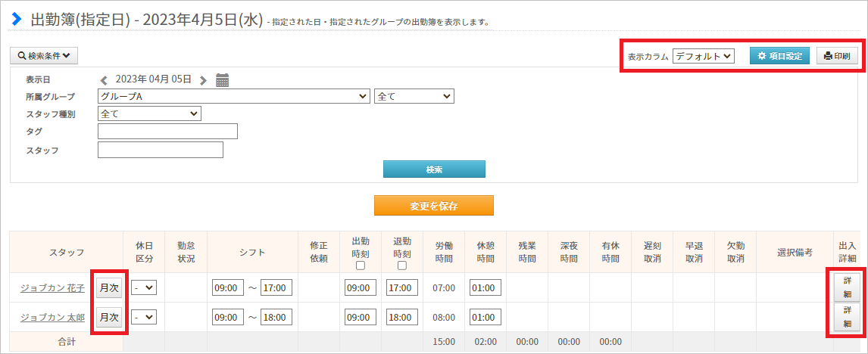The width and height of the screenshot is (868, 354).
Task: Click 休憩時間 field for ジョブカン 太郎
Action: 486,318
